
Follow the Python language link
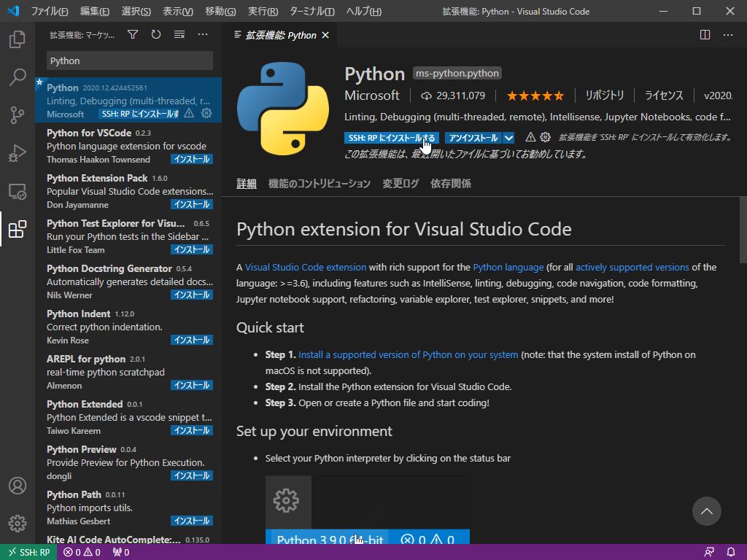(508, 267)
